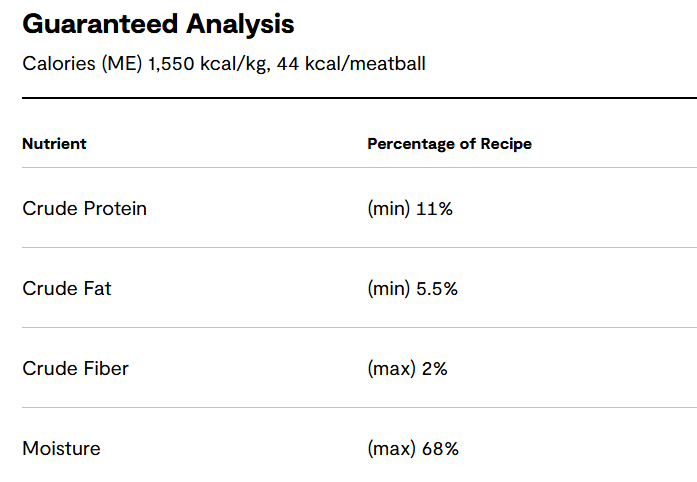Viewport: 697px width, 482px height.
Task: Click the 68% value for Moisture
Action: point(439,449)
